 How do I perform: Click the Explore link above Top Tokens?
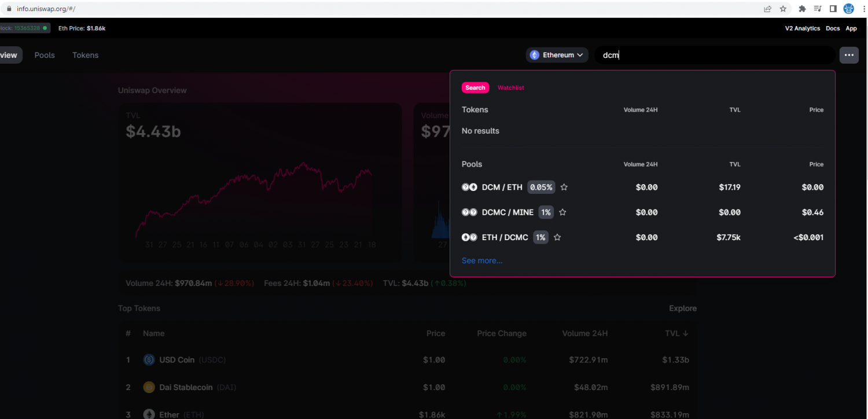(683, 308)
